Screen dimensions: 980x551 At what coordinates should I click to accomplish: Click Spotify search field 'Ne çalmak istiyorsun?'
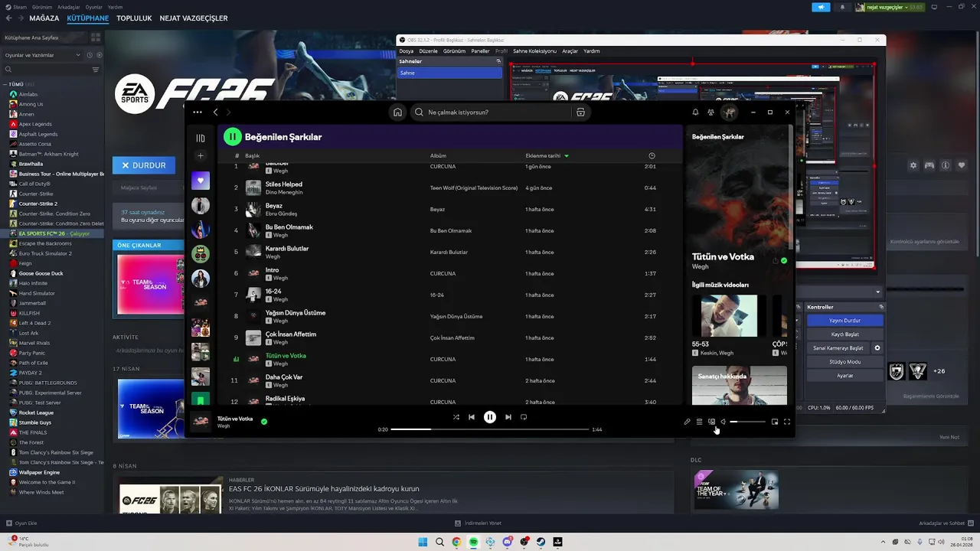491,112
